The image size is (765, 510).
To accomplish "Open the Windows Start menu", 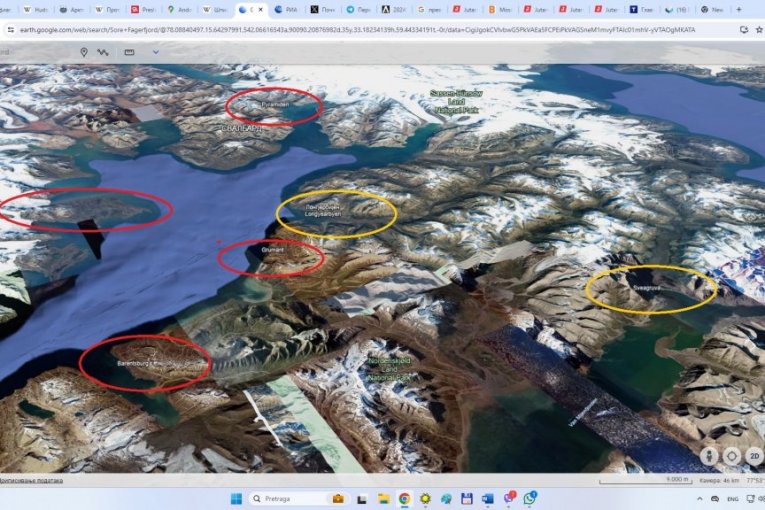I will (x=234, y=498).
